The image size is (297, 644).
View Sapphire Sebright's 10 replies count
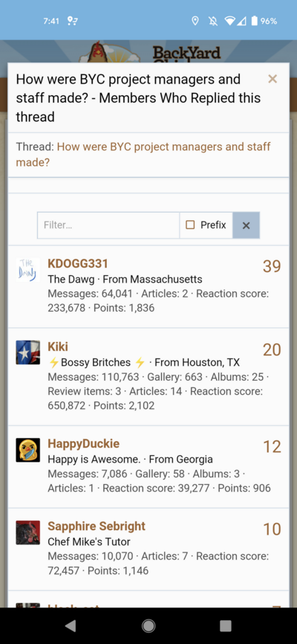pyautogui.click(x=272, y=529)
